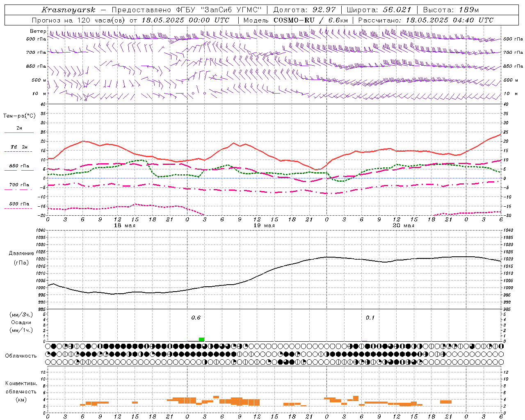The height and width of the screenshot is (420, 525).
Task: Click the left 850 гПа wind level label
Action: pos(36,66)
